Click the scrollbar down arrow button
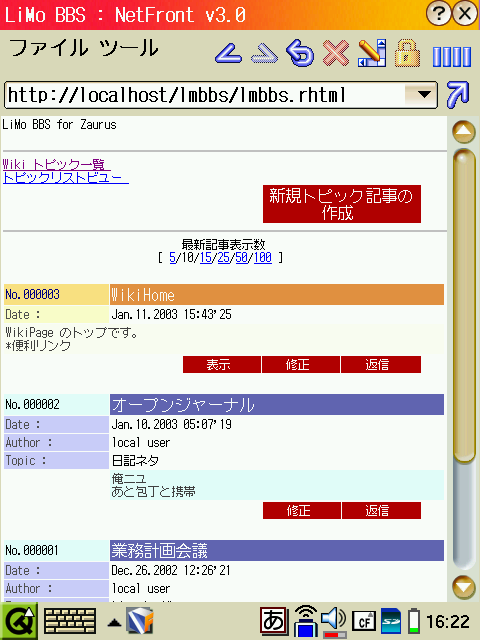 [x=464, y=587]
